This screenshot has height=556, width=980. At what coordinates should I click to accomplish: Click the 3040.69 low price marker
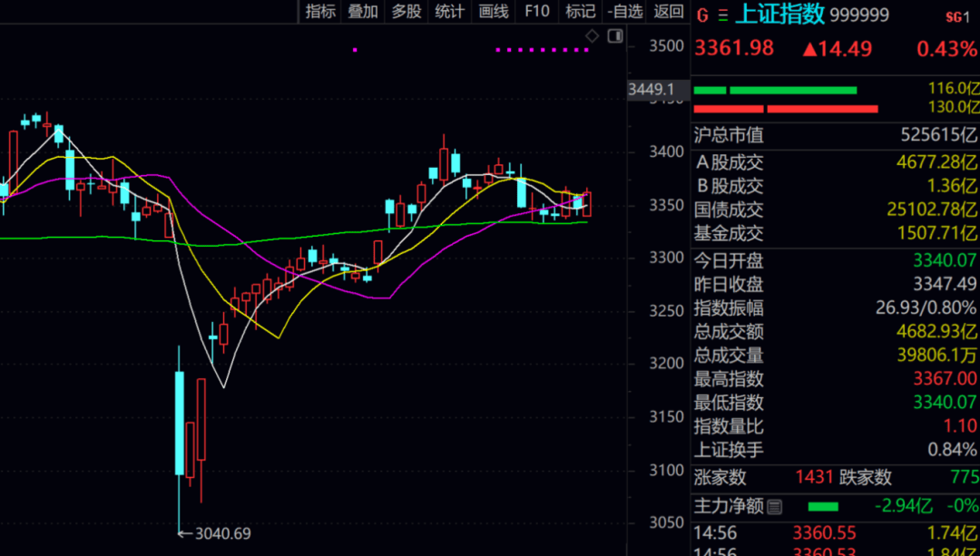click(x=216, y=533)
